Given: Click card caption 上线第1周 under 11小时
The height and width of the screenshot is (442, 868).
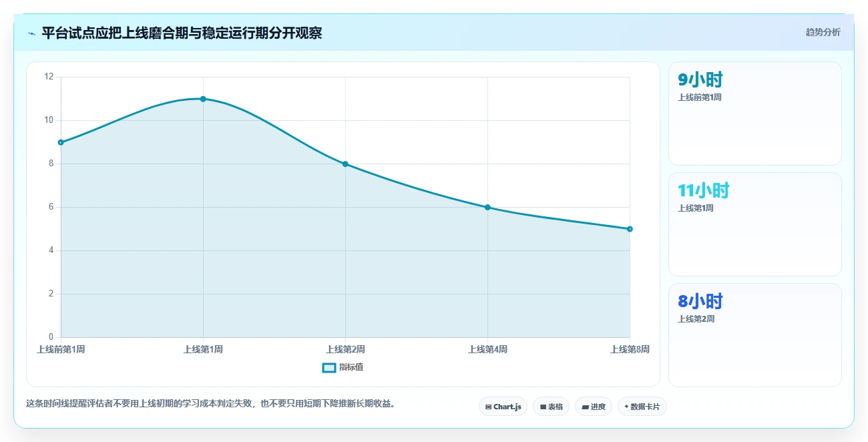Looking at the screenshot, I should click(x=696, y=208).
